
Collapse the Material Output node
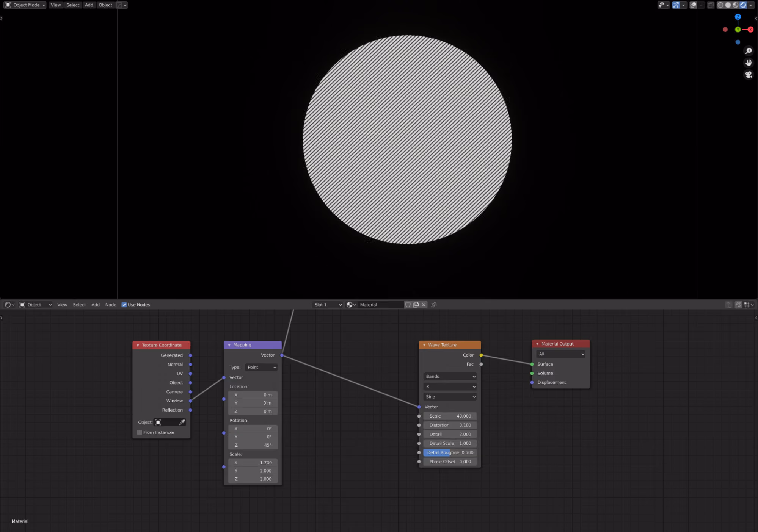(x=537, y=344)
